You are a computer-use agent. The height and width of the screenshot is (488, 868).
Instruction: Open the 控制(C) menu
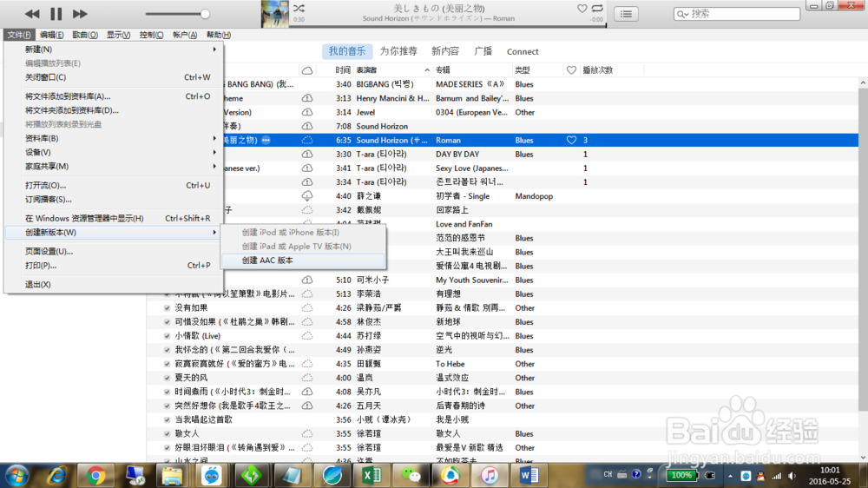[151, 35]
